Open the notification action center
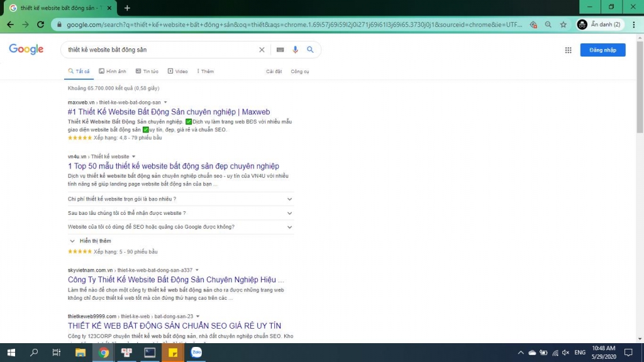 click(x=628, y=353)
